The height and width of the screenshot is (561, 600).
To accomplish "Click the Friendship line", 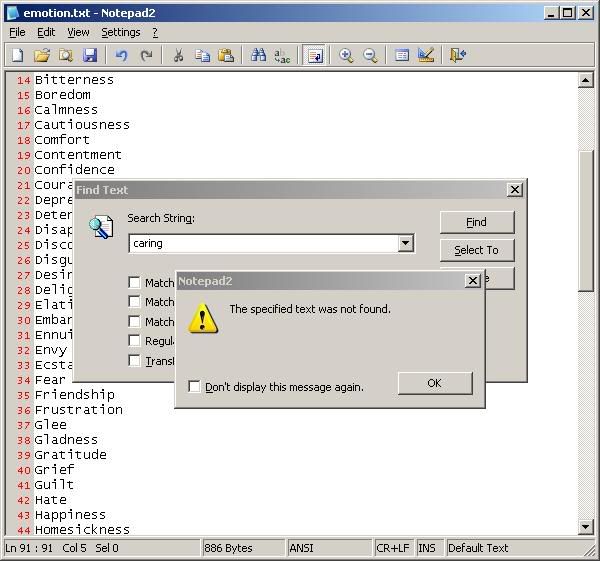I will pos(75,395).
